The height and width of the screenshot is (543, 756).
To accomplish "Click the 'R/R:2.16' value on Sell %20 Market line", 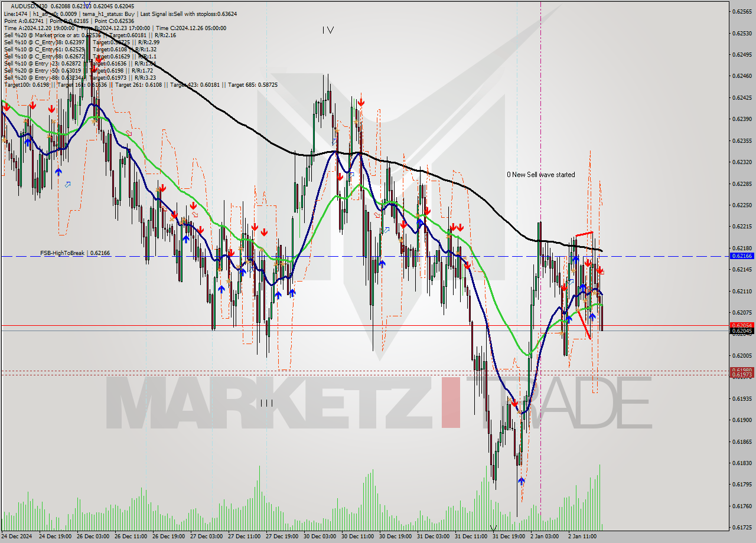I will tap(165, 34).
